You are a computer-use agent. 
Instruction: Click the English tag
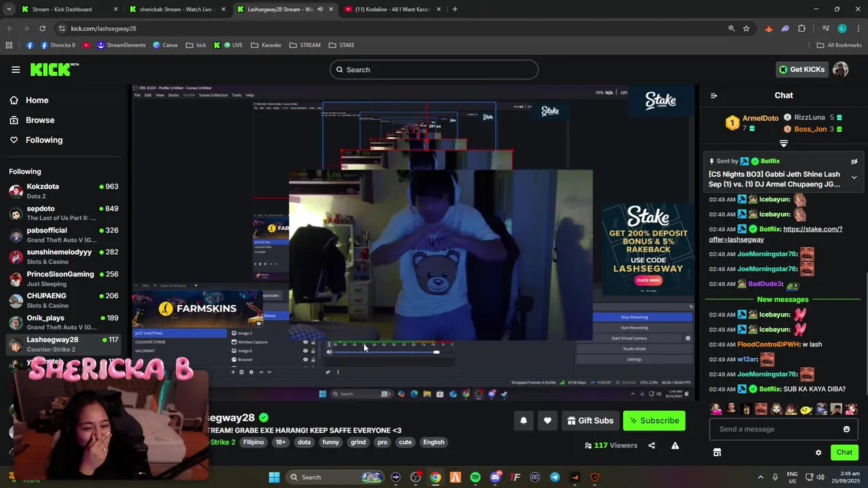pos(434,443)
